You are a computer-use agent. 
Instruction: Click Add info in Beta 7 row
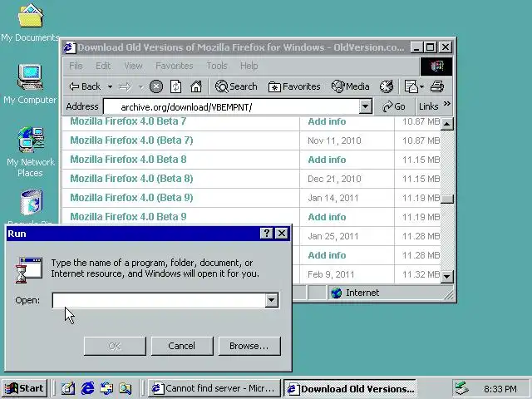pyautogui.click(x=327, y=121)
